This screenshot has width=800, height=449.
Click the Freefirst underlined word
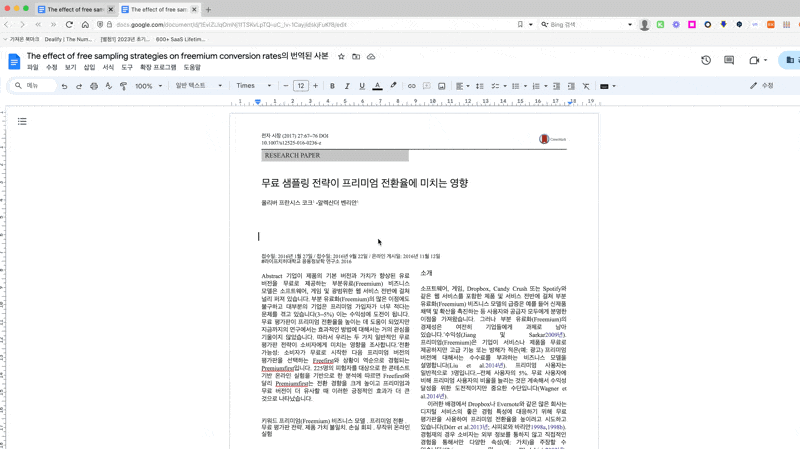click(323, 360)
